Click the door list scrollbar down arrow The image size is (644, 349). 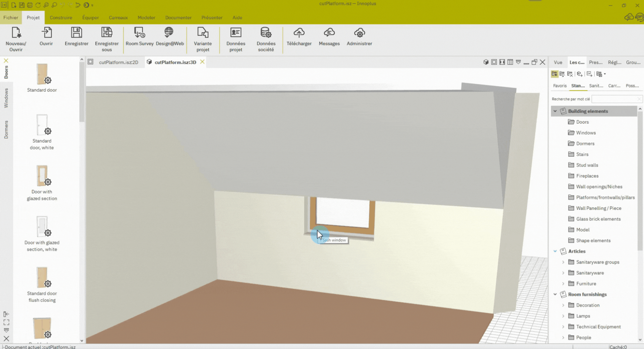[82, 341]
